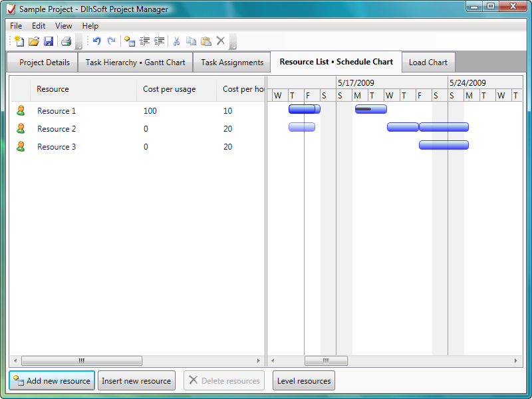Click the Open folder toolbar icon

tap(33, 41)
